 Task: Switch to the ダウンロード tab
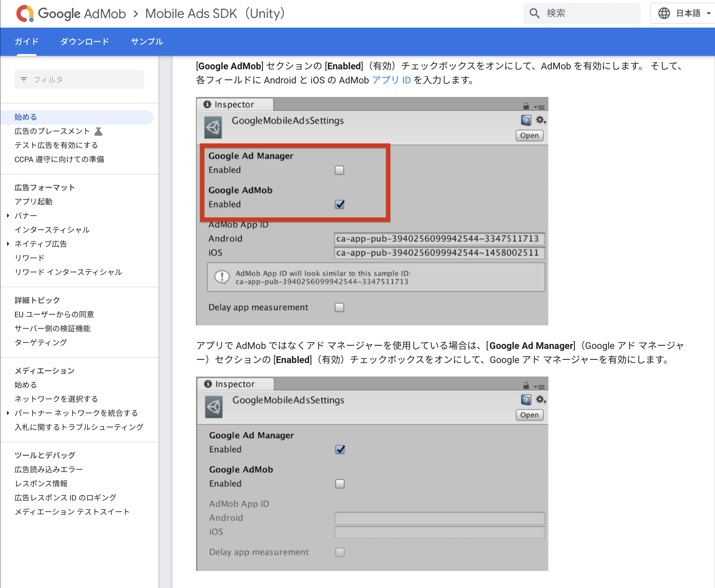point(85,42)
